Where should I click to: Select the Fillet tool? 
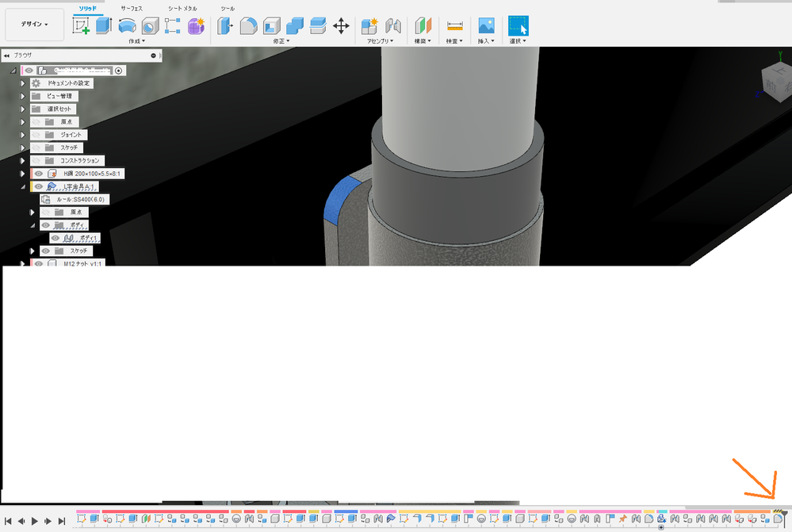pyautogui.click(x=248, y=25)
